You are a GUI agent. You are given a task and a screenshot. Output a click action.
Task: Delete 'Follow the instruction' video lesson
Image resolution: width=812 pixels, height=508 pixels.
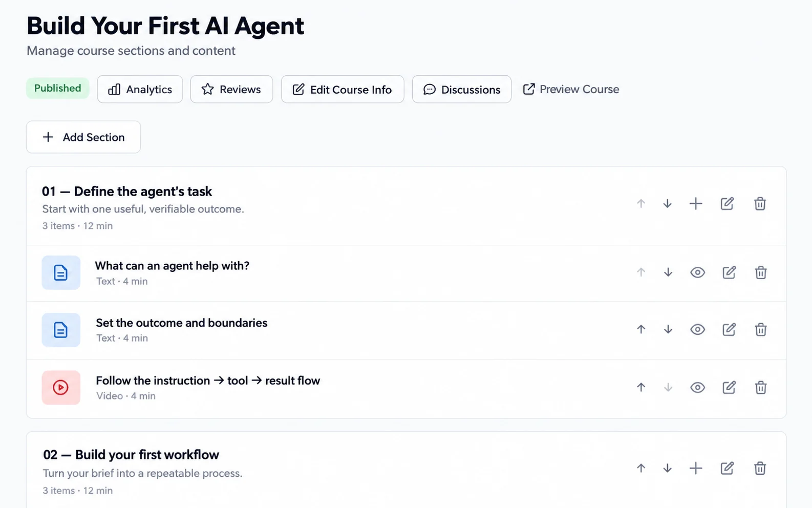click(x=761, y=387)
